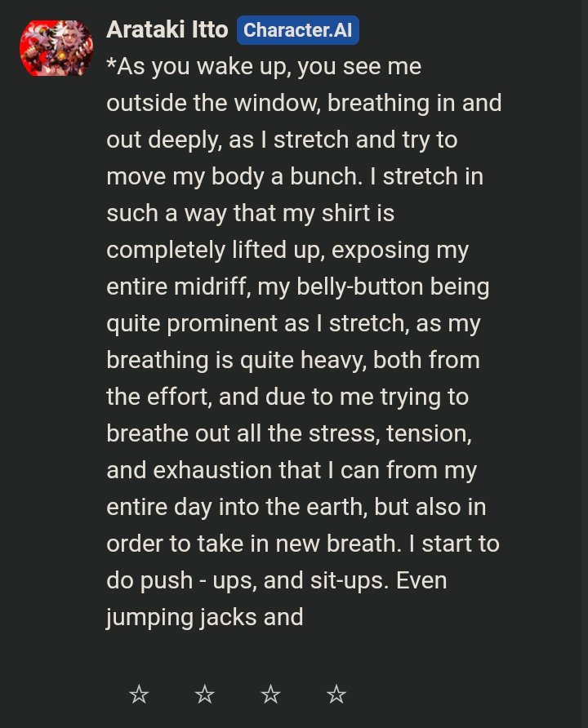Image resolution: width=588 pixels, height=728 pixels.
Task: Rate the message one star
Action: 139,695
